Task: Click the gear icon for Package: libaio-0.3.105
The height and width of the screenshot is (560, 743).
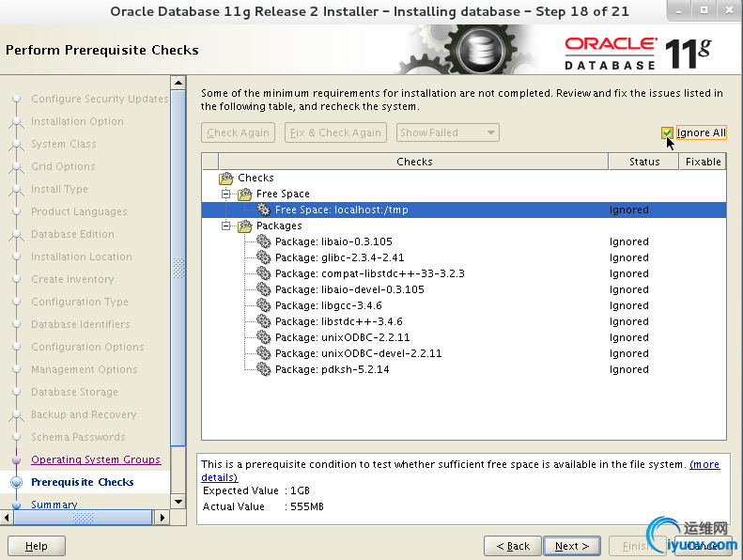Action: [263, 241]
